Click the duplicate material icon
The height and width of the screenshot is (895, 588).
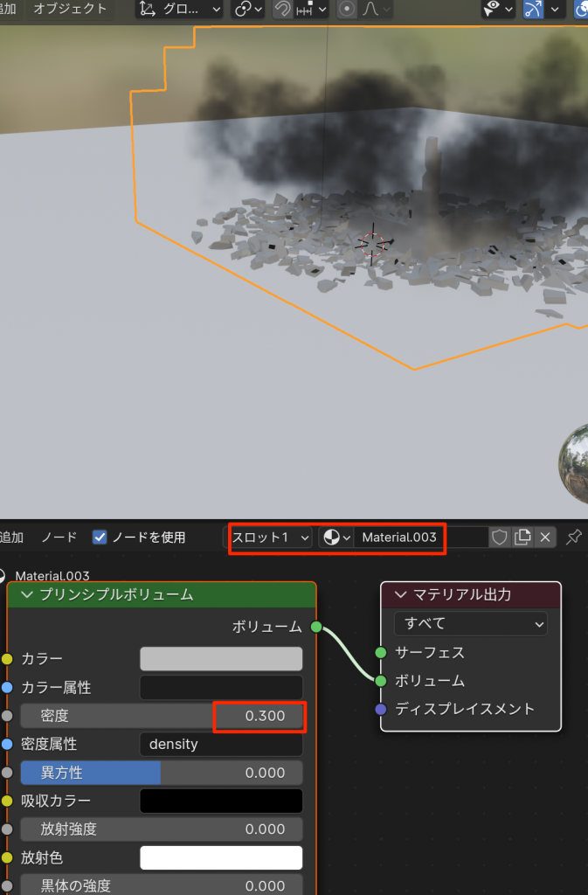[x=522, y=537]
